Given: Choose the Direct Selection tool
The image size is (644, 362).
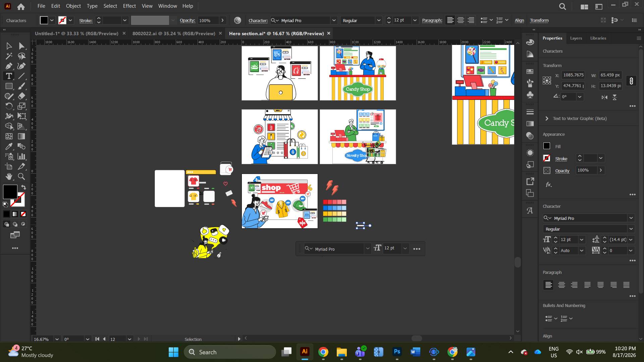Looking at the screenshot, I should (22, 46).
